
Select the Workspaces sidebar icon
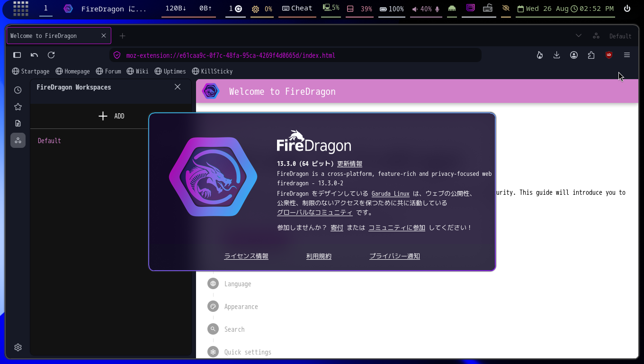18,140
